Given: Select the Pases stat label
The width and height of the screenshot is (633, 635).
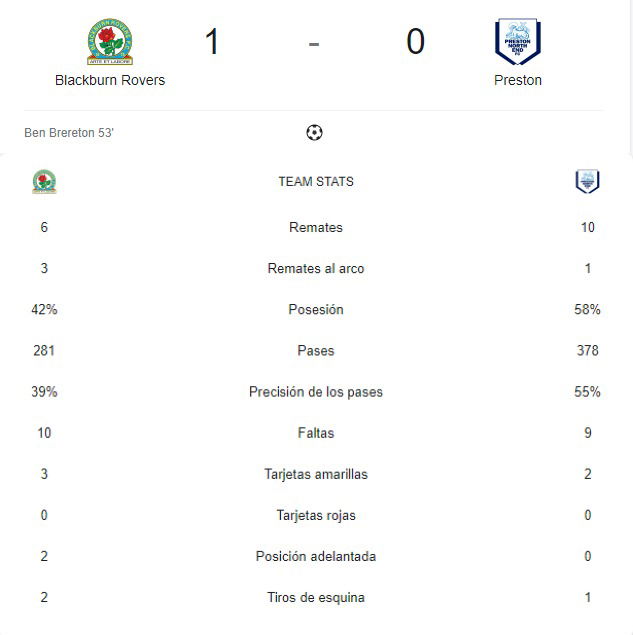Looking at the screenshot, I should (316, 351).
